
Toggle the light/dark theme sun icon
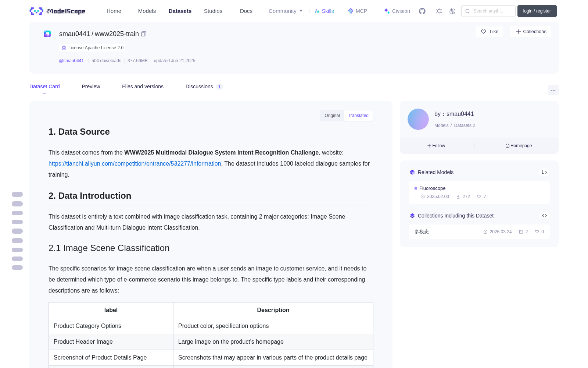pyautogui.click(x=439, y=11)
